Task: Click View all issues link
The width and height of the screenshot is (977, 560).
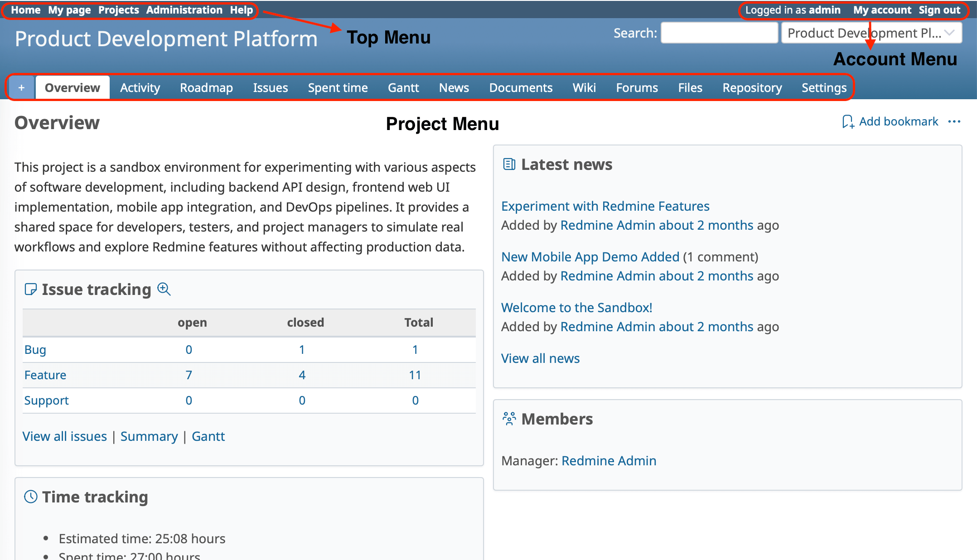Action: coord(64,436)
